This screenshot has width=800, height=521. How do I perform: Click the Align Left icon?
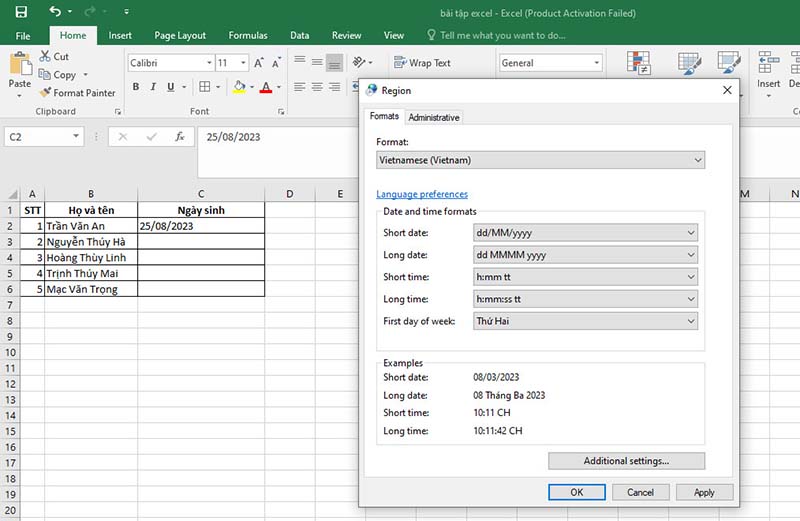(x=299, y=87)
